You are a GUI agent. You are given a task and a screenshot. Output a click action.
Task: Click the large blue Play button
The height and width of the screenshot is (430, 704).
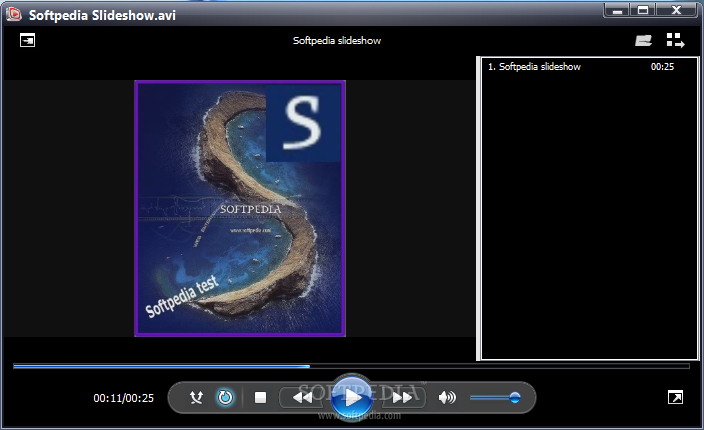(352, 397)
